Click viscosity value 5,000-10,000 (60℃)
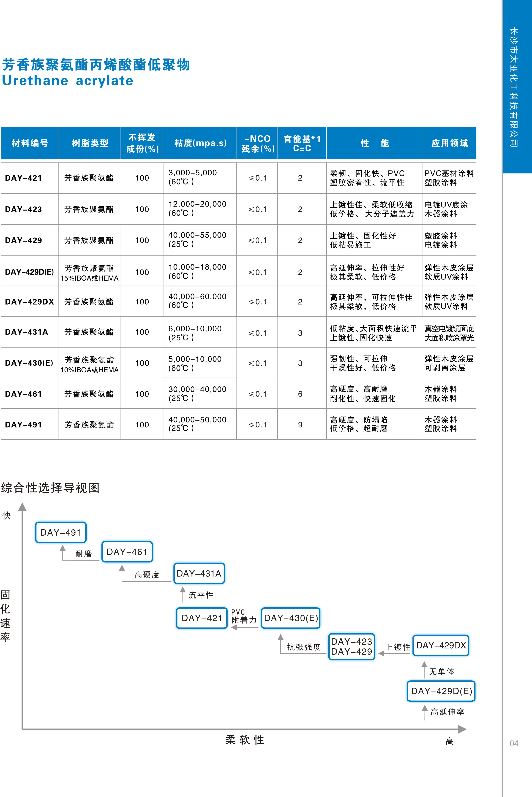 pyautogui.click(x=195, y=363)
